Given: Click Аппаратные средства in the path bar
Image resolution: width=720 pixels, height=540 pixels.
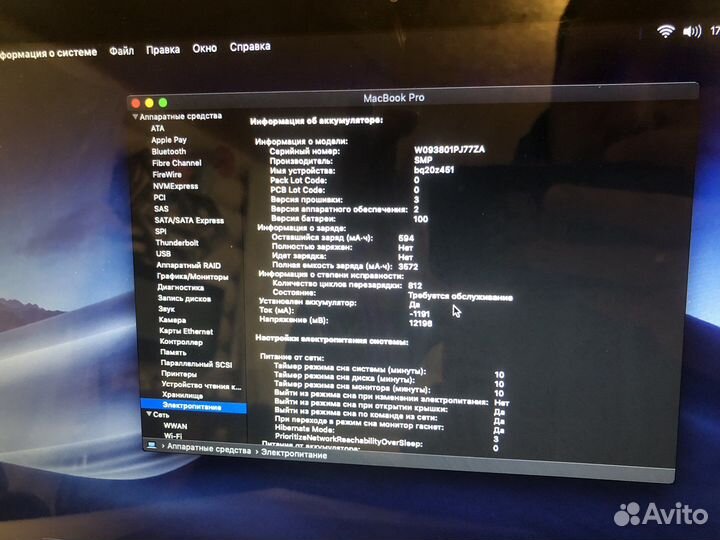Looking at the screenshot, I should click(x=208, y=450).
